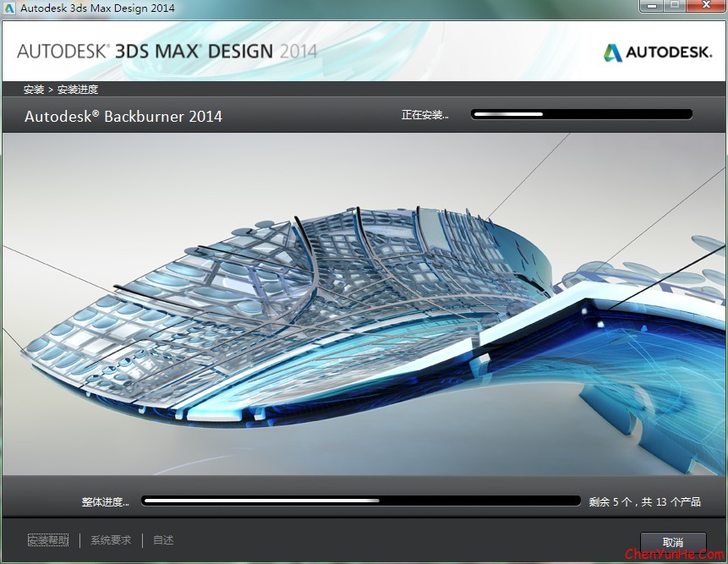
Task: Click the Backburner 正在安装 progress bar
Action: 582,114
